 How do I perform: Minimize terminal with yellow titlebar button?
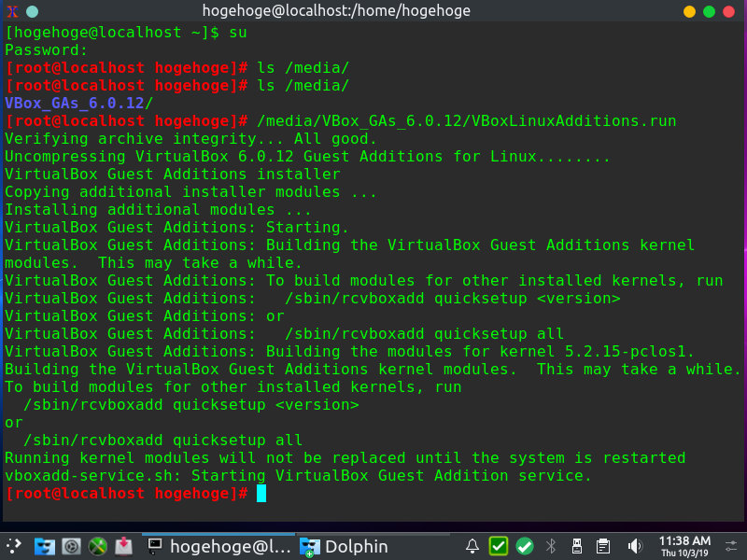pos(689,11)
